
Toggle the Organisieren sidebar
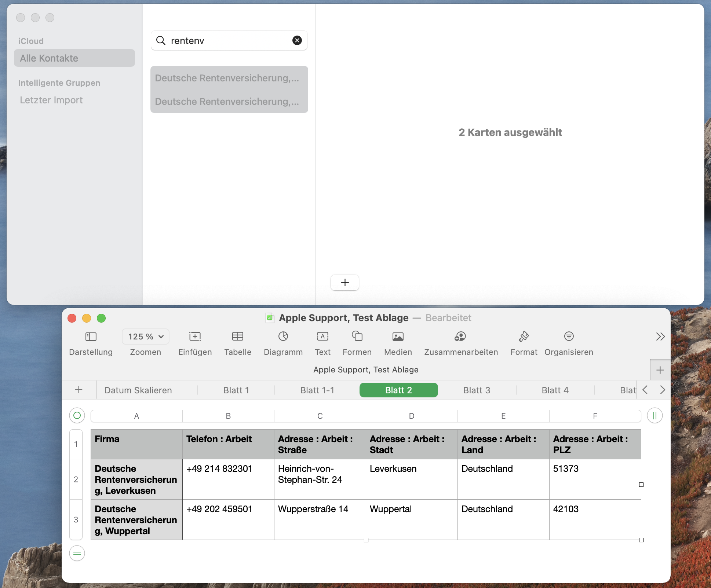coord(569,337)
